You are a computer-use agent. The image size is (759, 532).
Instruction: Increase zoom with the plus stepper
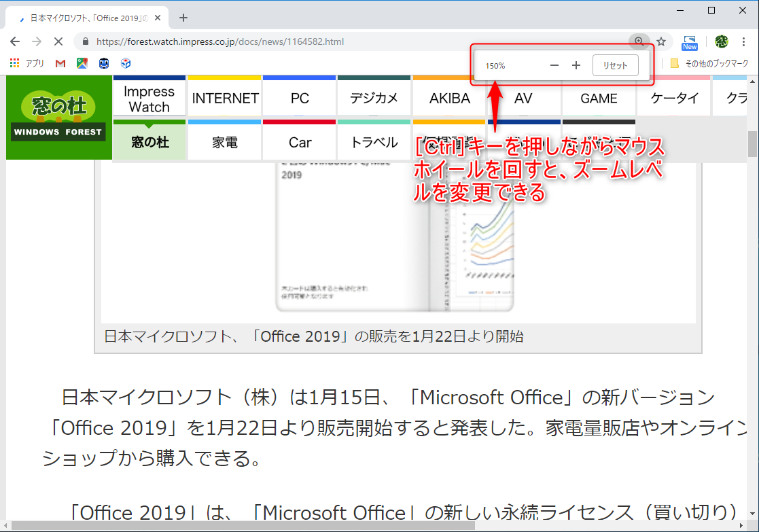[x=576, y=65]
